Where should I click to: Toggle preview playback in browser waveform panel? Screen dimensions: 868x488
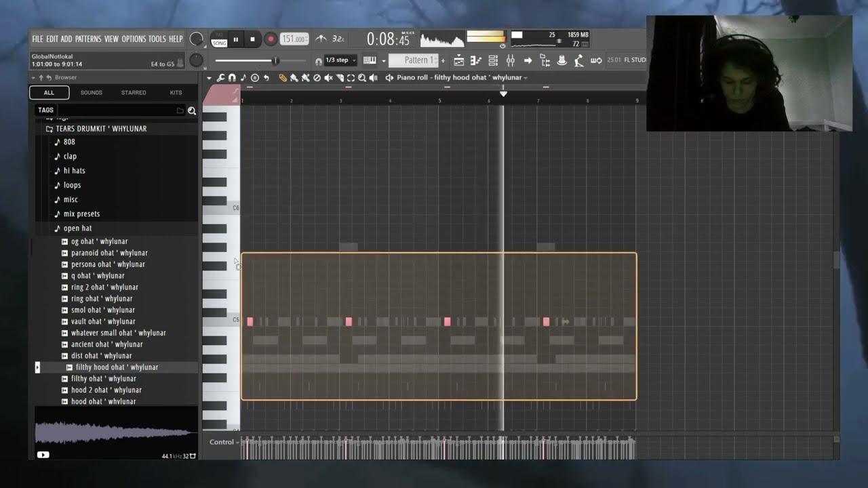(43, 455)
